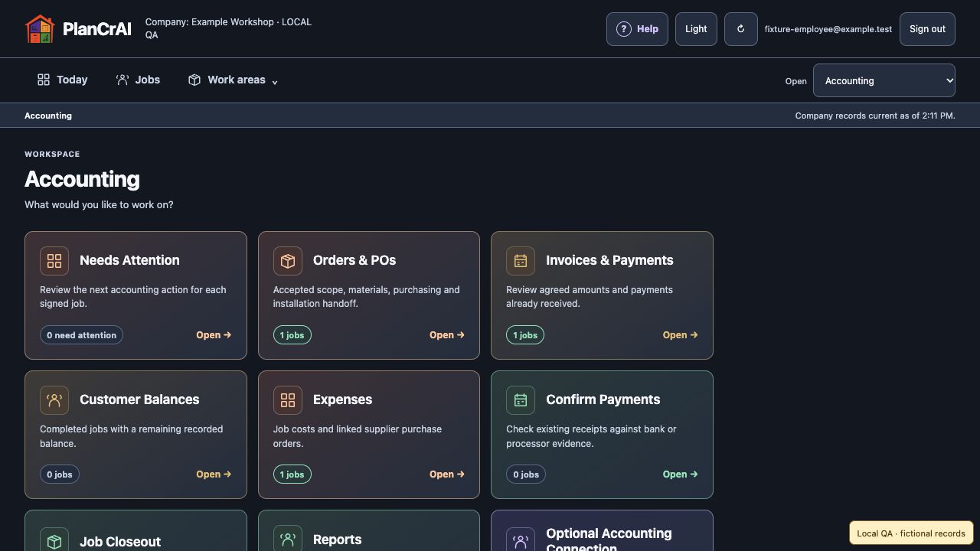The image size is (980, 551).
Task: Open the Confirm Payments card link
Action: pos(680,474)
